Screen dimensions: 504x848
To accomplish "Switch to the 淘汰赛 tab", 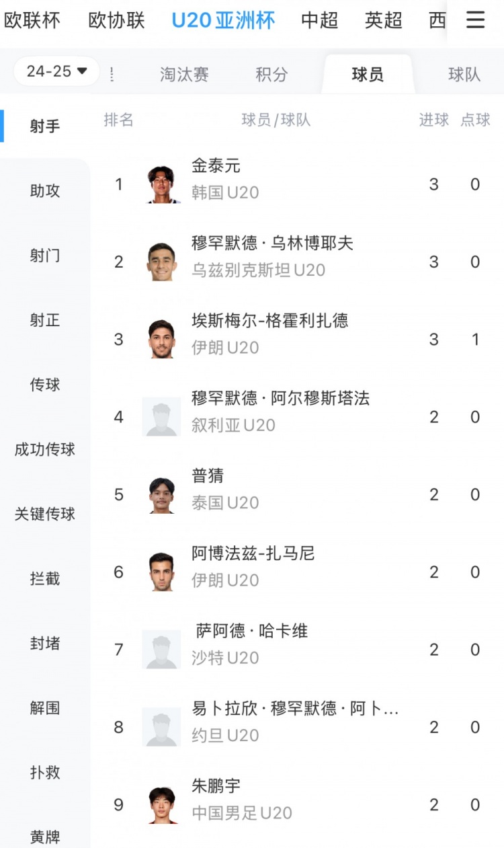I will point(184,74).
